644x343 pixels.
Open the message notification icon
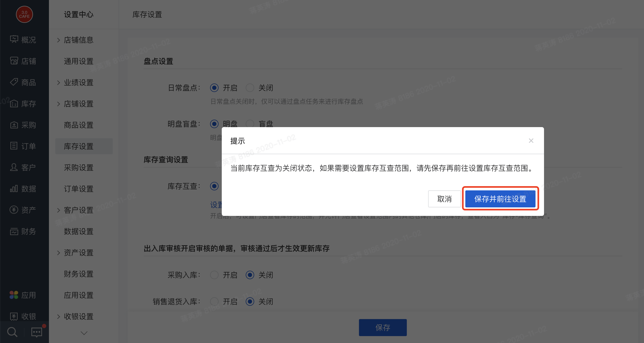coord(36,332)
